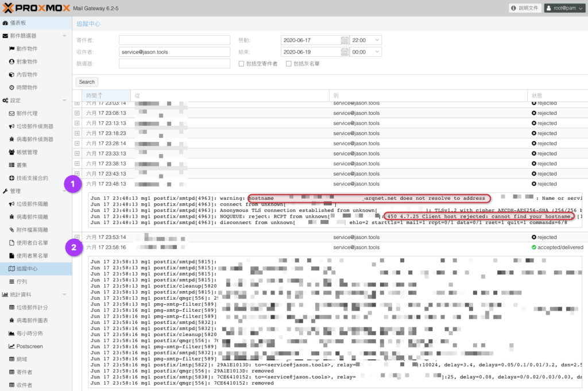Click the 內容物件 cube icon
The width and height of the screenshot is (588, 391).
[x=11, y=75]
